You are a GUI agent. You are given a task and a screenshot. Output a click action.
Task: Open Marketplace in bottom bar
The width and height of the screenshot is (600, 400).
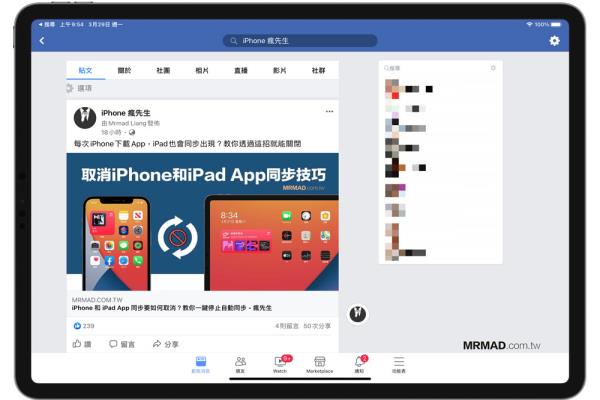pos(320,364)
